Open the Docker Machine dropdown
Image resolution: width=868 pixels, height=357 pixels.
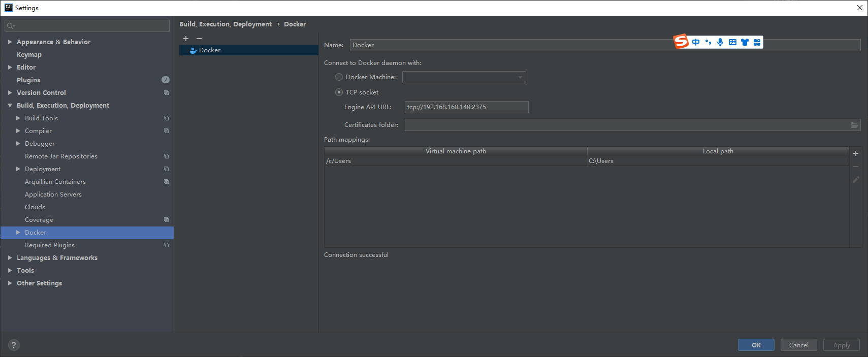pos(464,77)
